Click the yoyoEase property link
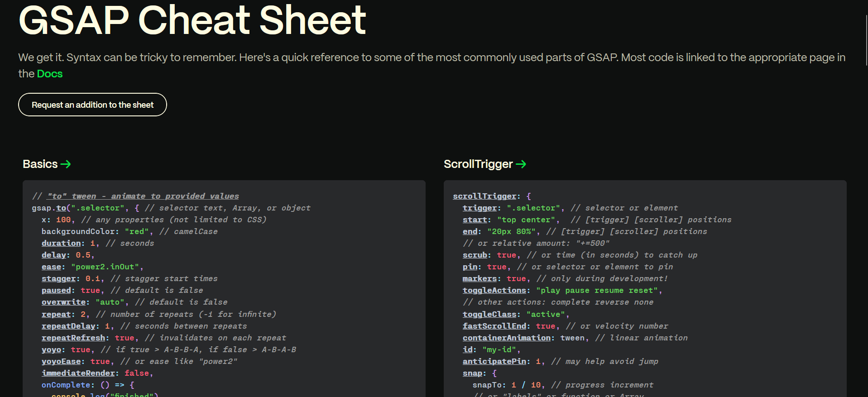Screen dimensions: 868x397 click(61, 361)
